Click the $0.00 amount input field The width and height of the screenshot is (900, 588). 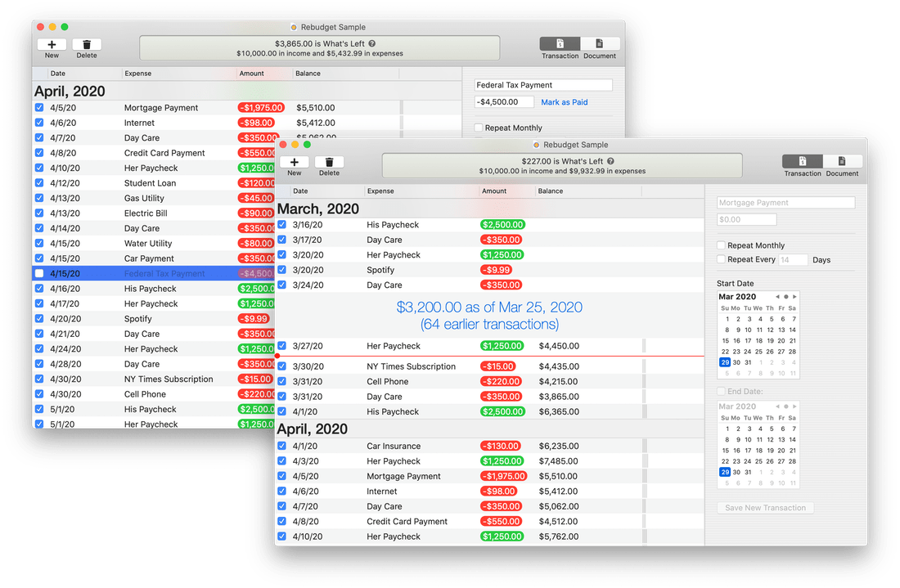(x=746, y=219)
